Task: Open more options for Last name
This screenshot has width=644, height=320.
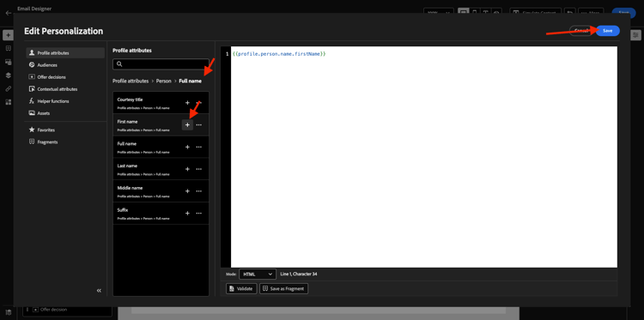Action: [199, 169]
